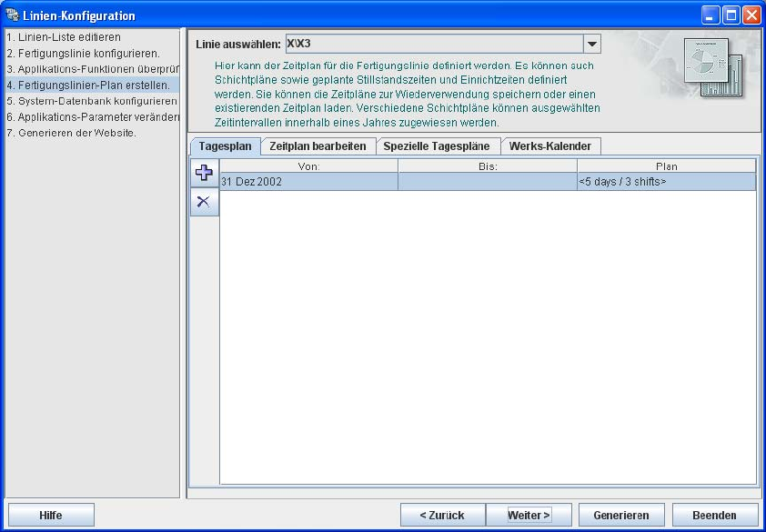The height and width of the screenshot is (532, 766).
Task: Select the Werks-Kalender tab
Action: click(x=550, y=146)
